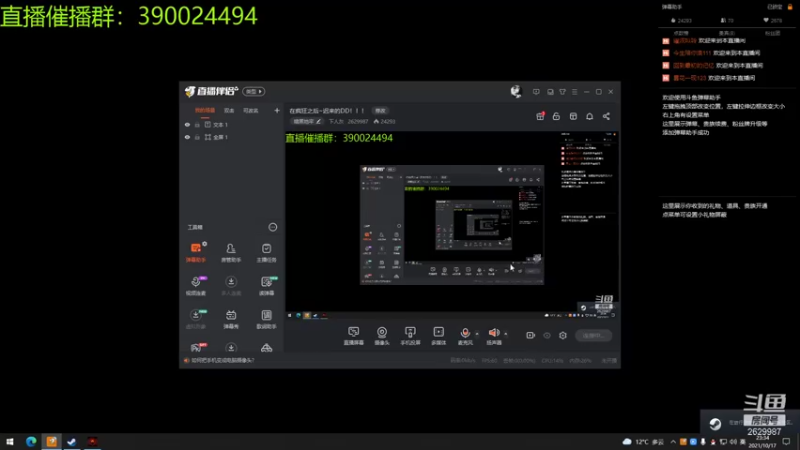Open Microsoft Edge from the taskbar
Image resolution: width=800 pixels, height=450 pixels.
31,442
